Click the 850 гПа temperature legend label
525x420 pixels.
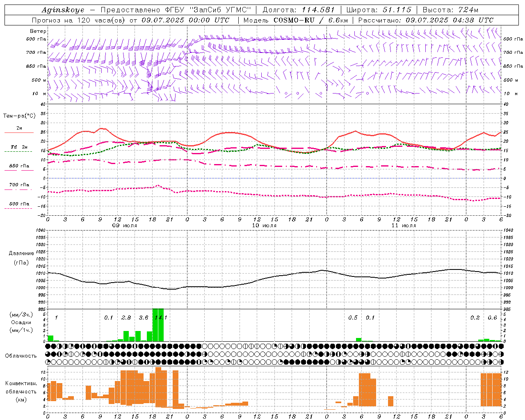pos(19,166)
